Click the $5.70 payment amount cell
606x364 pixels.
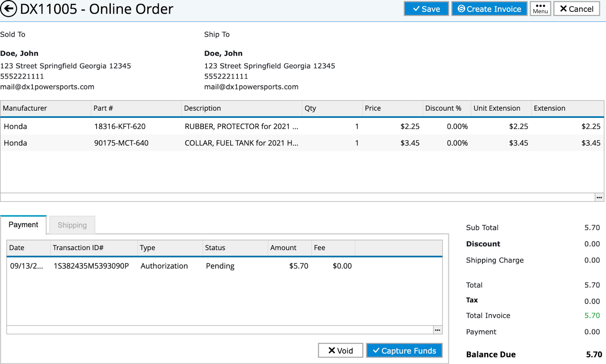click(x=298, y=266)
